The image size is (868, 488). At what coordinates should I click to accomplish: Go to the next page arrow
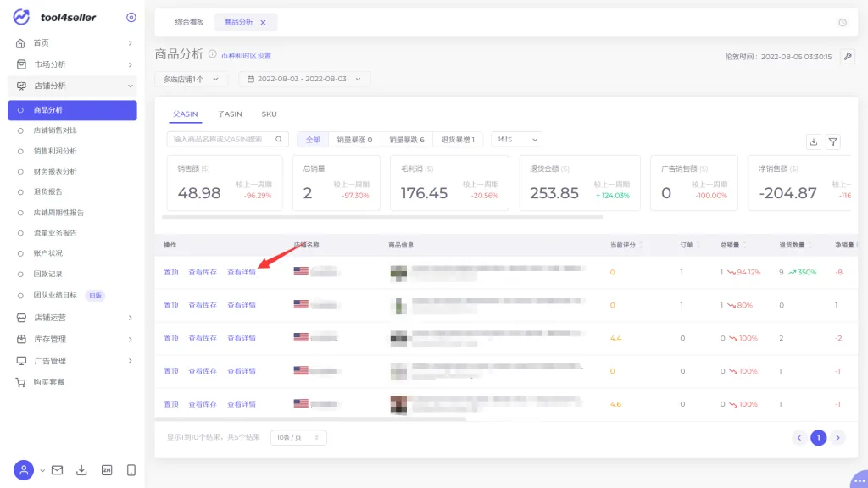coord(837,438)
